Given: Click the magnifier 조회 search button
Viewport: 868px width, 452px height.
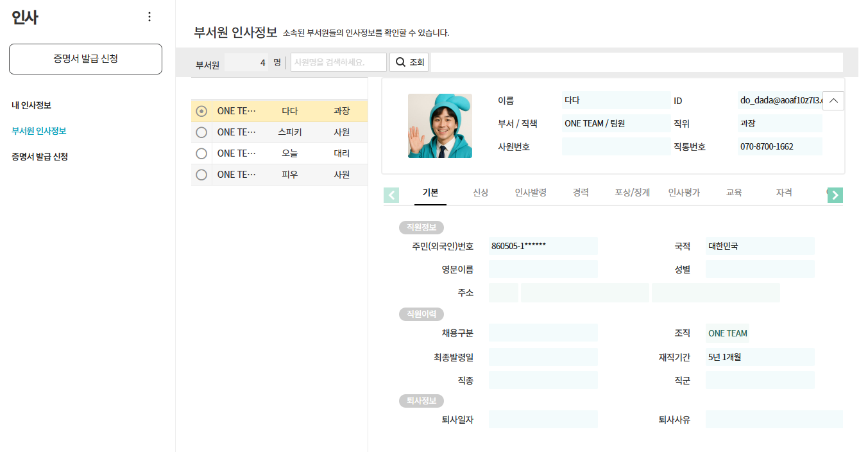Looking at the screenshot, I should [409, 62].
